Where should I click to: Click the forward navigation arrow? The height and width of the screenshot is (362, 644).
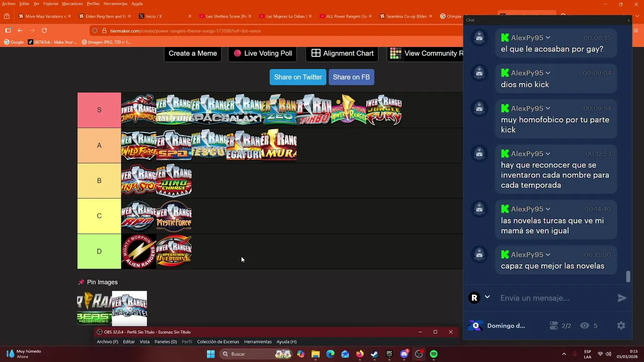click(x=32, y=31)
